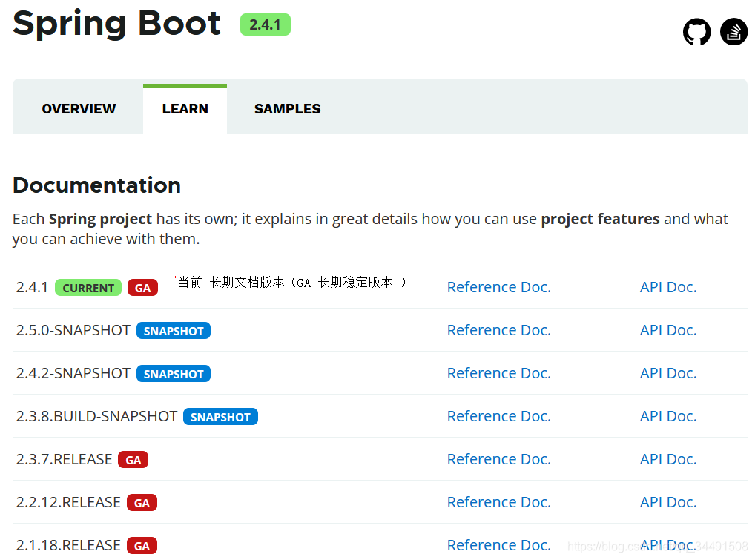The width and height of the screenshot is (755, 560).
Task: Open Reference Doc. for 2.3.7.RELEASE
Action: tap(499, 459)
